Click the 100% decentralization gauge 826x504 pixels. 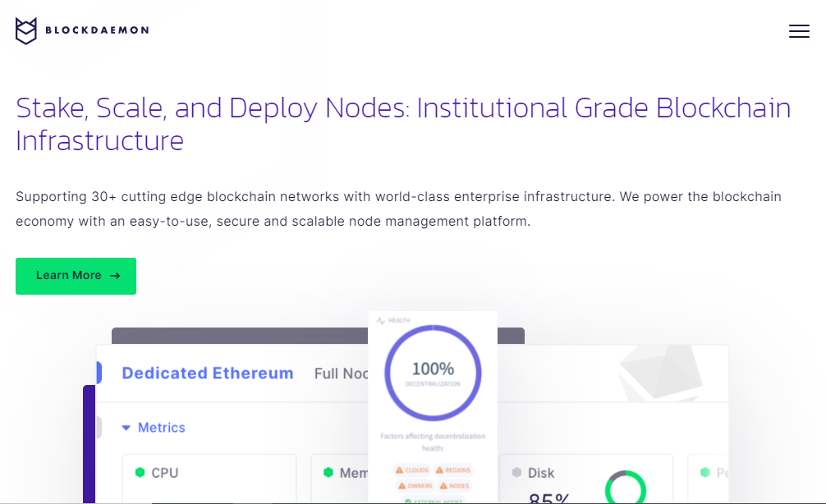click(433, 373)
